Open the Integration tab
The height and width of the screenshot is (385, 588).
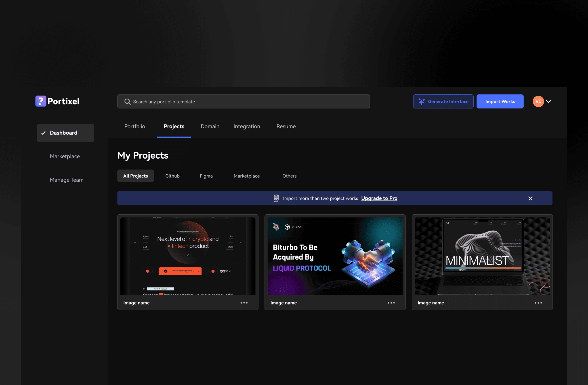(x=247, y=126)
